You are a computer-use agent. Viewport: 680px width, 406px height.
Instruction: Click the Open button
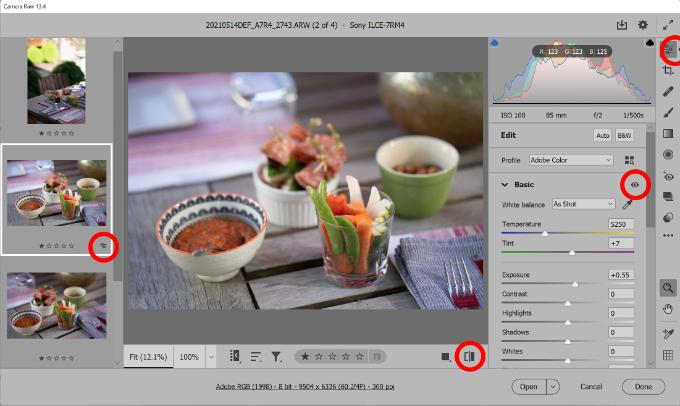point(529,386)
